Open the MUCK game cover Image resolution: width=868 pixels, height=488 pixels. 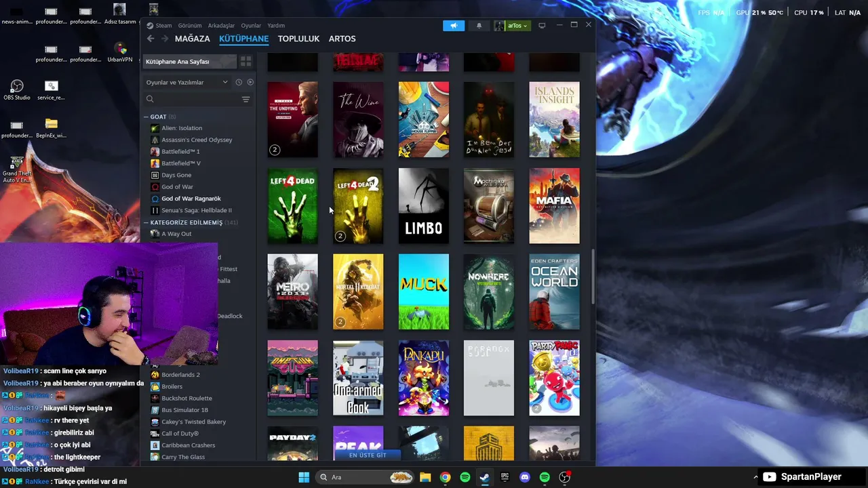424,292
